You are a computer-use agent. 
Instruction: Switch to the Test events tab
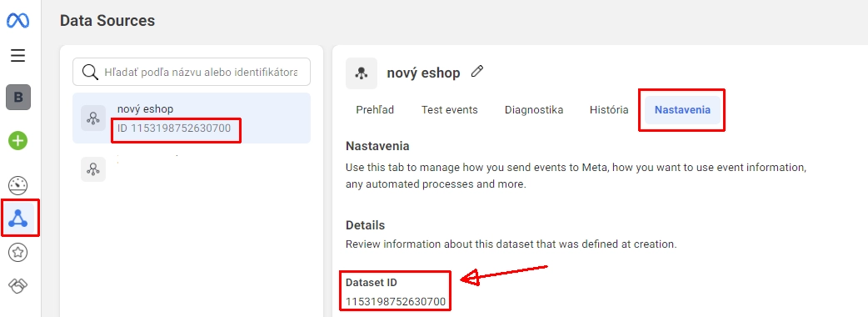pyautogui.click(x=450, y=110)
